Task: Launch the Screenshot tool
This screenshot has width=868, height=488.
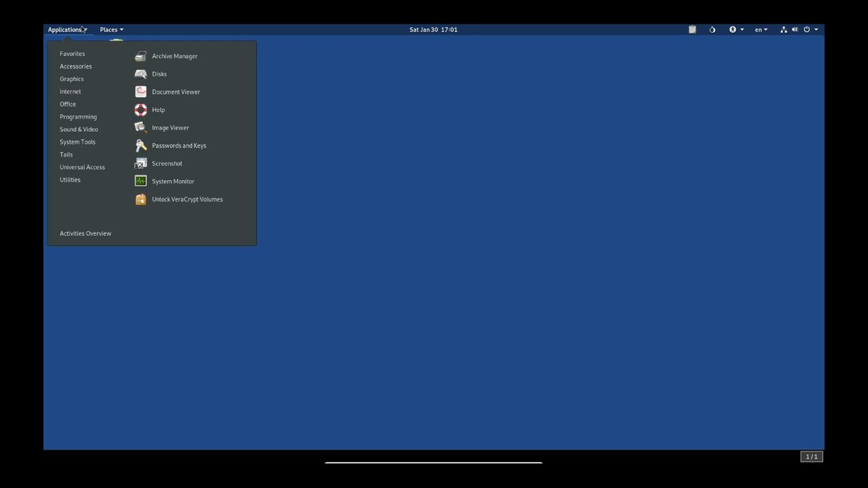Action: [167, 163]
